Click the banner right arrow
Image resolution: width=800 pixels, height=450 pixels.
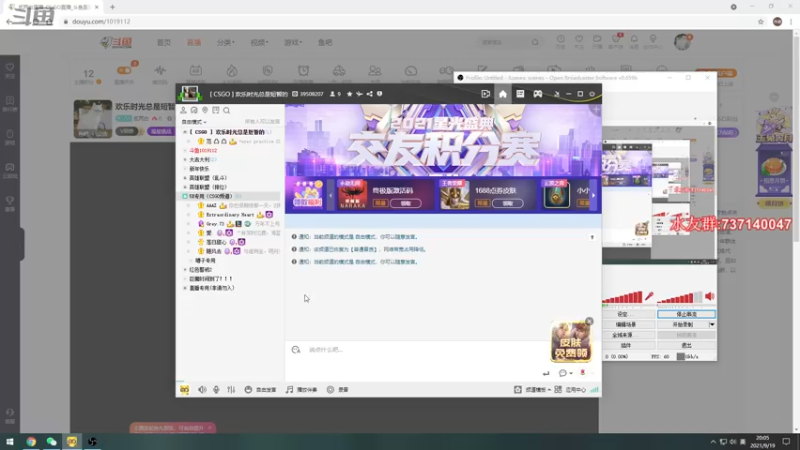tap(593, 195)
